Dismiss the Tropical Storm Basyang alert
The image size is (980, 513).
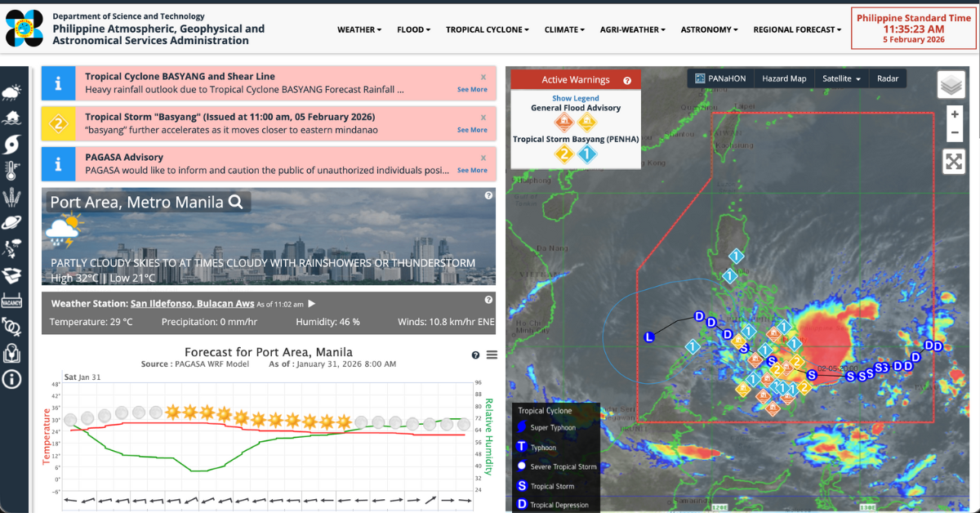[x=483, y=118]
